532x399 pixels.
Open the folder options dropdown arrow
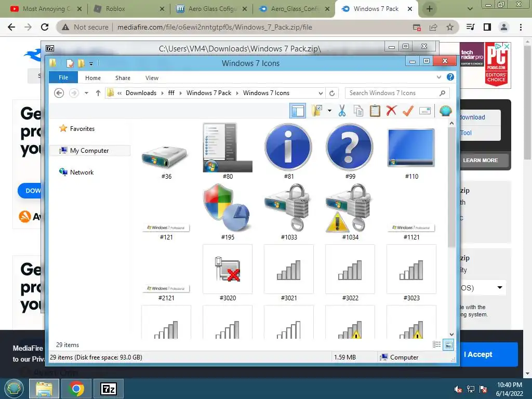pos(329,111)
